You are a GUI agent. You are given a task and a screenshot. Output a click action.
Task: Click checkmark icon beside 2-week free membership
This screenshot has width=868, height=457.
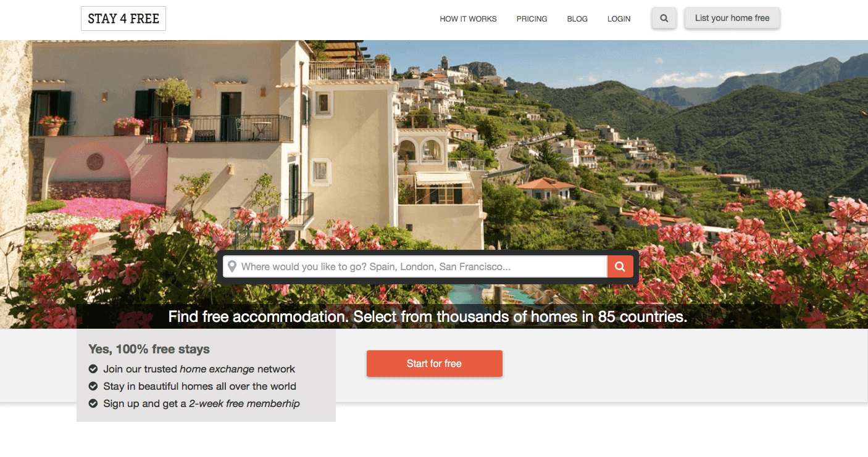pos(93,403)
